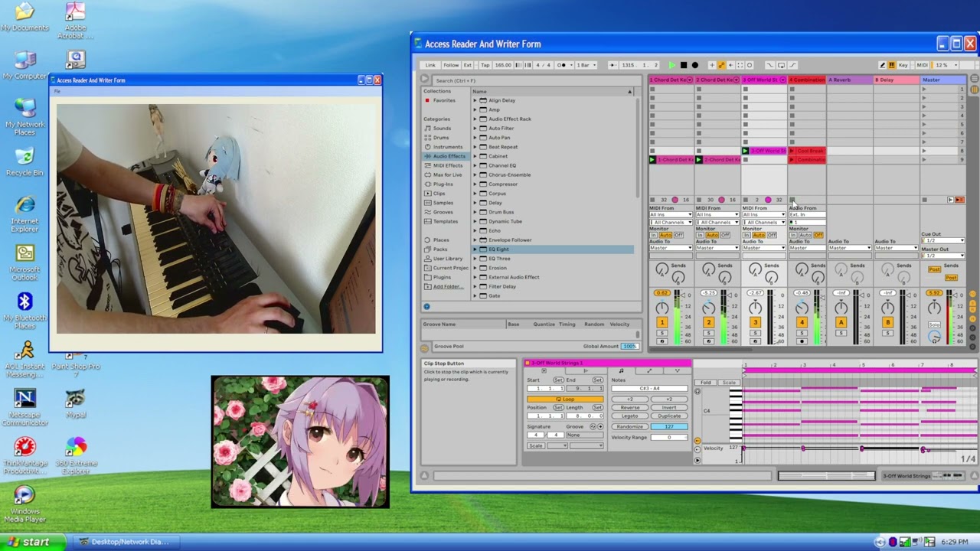Open track 1 Audio To Master dropdown
The width and height of the screenshot is (980, 551).
tap(671, 248)
